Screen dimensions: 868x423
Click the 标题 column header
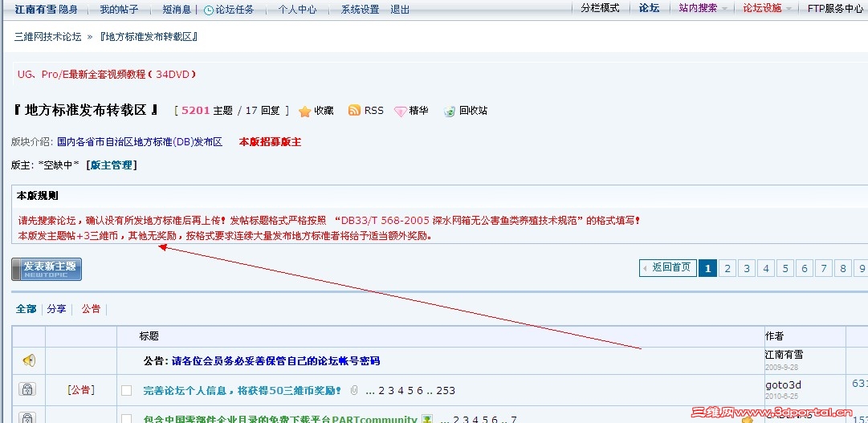coord(149,336)
